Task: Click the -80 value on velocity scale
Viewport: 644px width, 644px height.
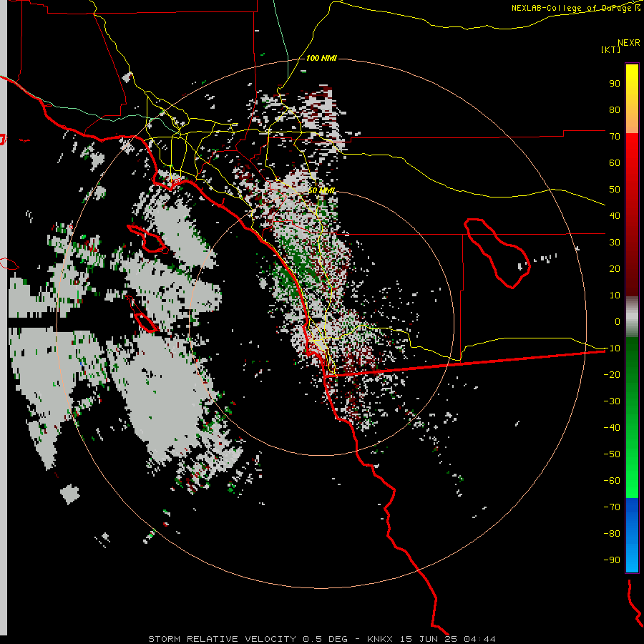Action: 612,534
